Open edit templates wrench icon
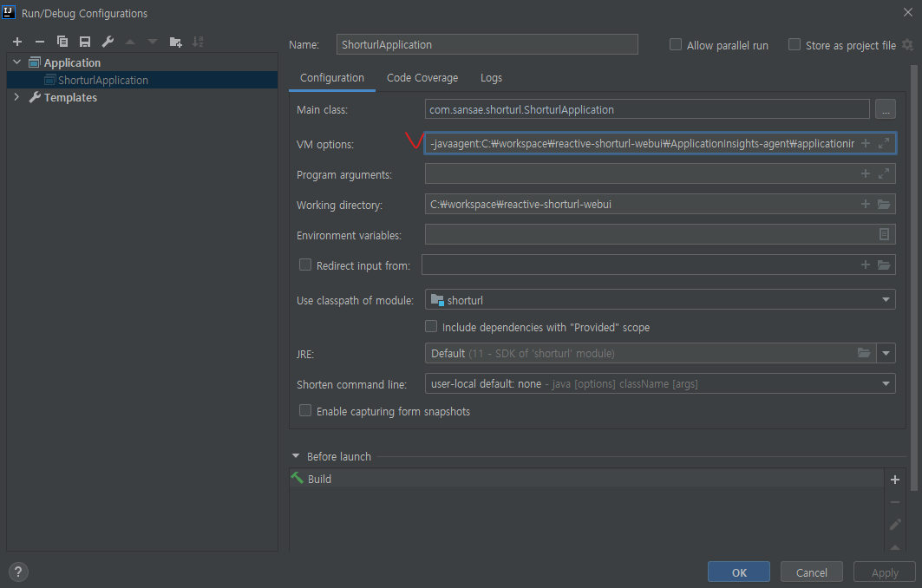Viewport: 922px width, 588px height. tap(108, 42)
